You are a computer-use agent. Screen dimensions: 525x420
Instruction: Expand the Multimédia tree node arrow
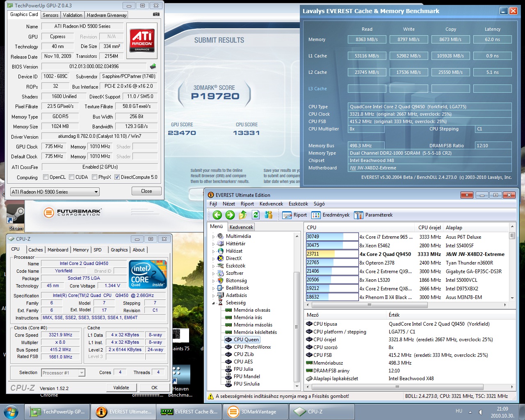[213, 237]
